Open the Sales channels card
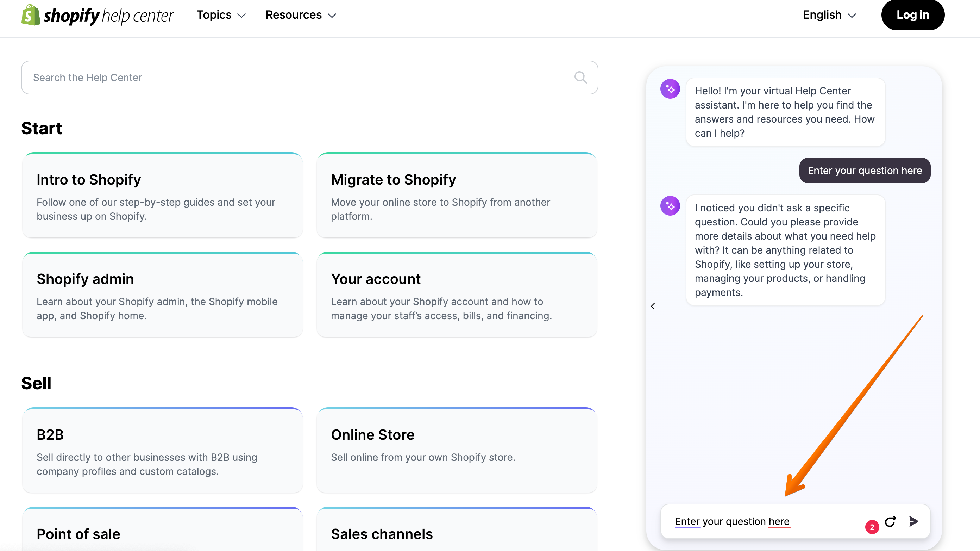980x551 pixels. pos(457,529)
